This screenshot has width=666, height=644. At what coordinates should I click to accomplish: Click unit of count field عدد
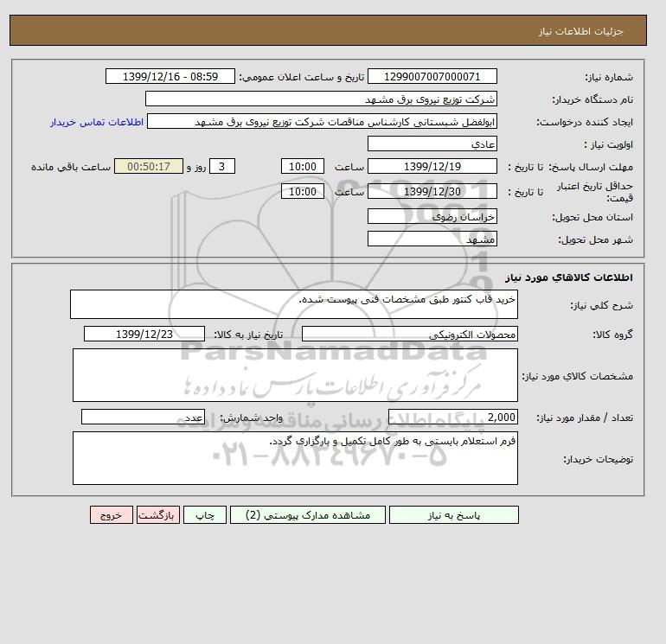(x=143, y=417)
